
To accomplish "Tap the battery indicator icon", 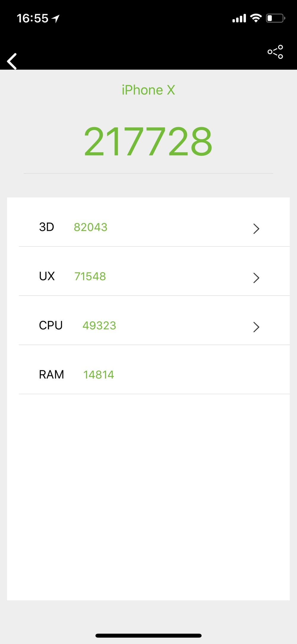I will 276,18.
